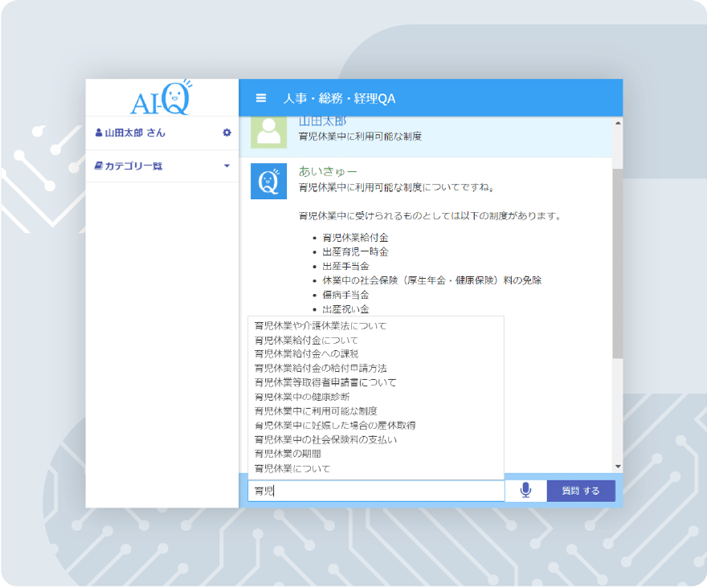This screenshot has height=588, width=707.
Task: Pick suggestion 育児休業中の健康診断
Action: [301, 397]
